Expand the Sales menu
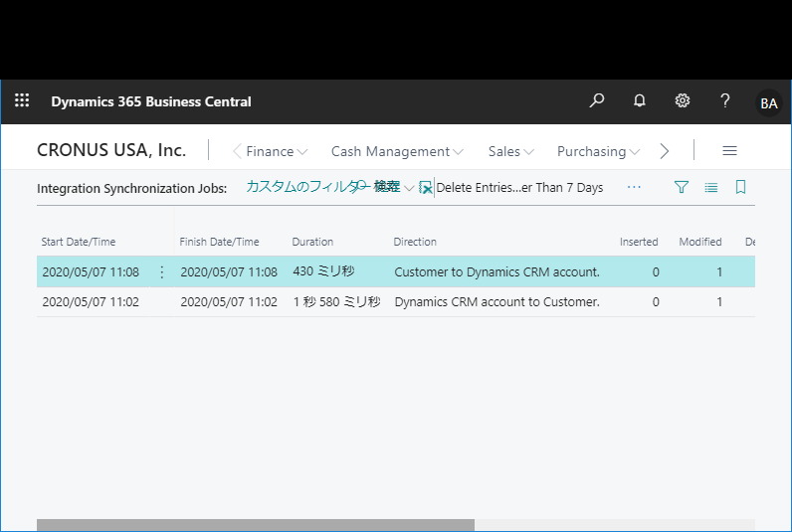792x532 pixels. pos(510,151)
